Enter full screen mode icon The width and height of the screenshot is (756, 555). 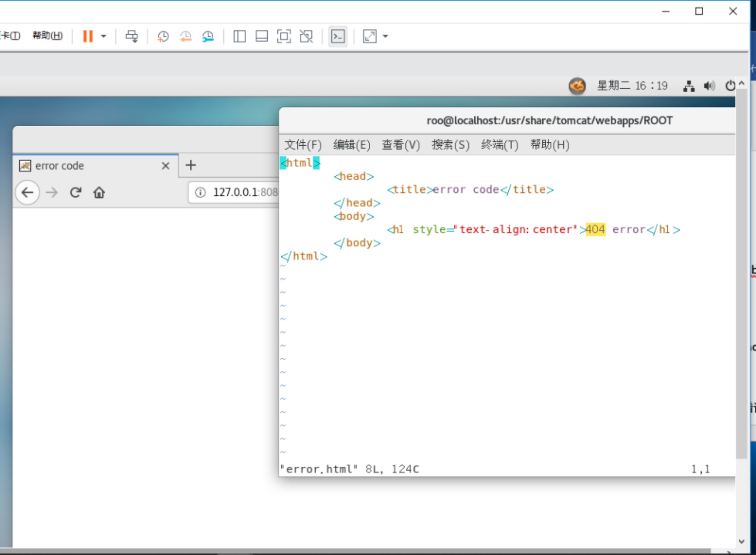click(284, 36)
